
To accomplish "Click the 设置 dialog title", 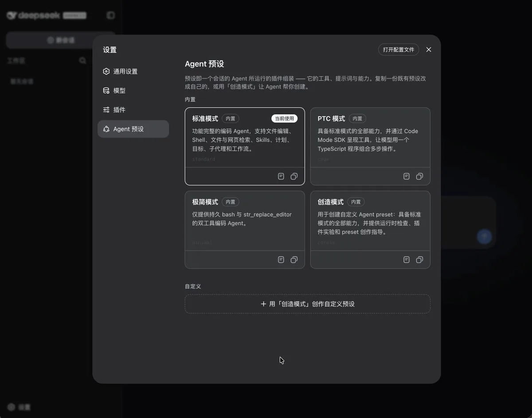I will 110,50.
